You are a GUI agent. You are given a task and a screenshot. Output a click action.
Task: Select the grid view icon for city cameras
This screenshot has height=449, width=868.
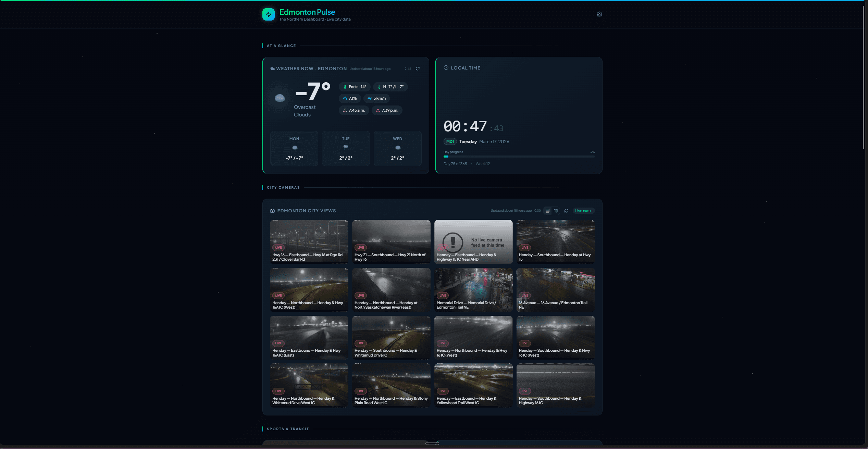click(547, 211)
